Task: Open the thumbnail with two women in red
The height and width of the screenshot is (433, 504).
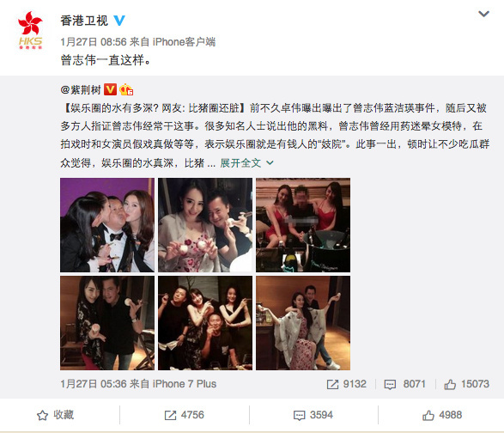Action: tap(303, 225)
